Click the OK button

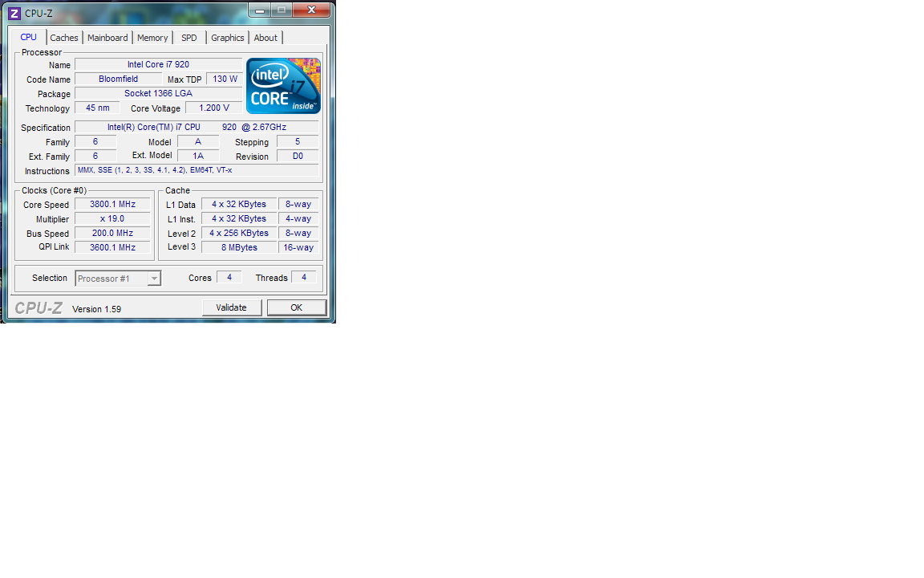[x=297, y=307]
